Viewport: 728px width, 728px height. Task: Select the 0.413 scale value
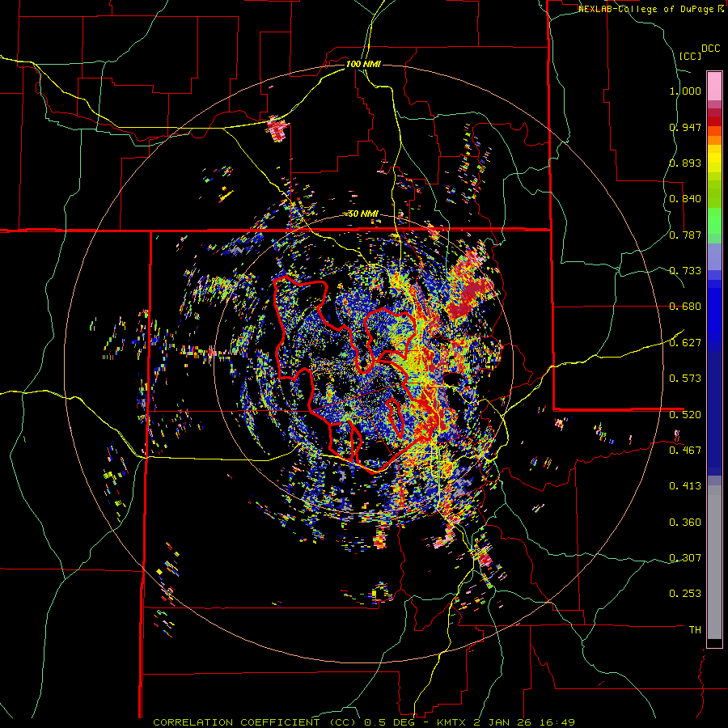point(685,486)
